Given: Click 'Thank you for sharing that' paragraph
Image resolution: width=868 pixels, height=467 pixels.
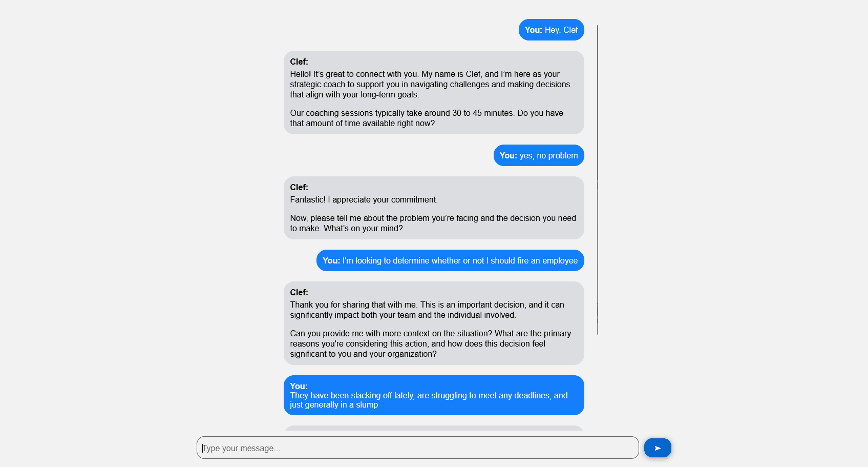Looking at the screenshot, I should 427,310.
